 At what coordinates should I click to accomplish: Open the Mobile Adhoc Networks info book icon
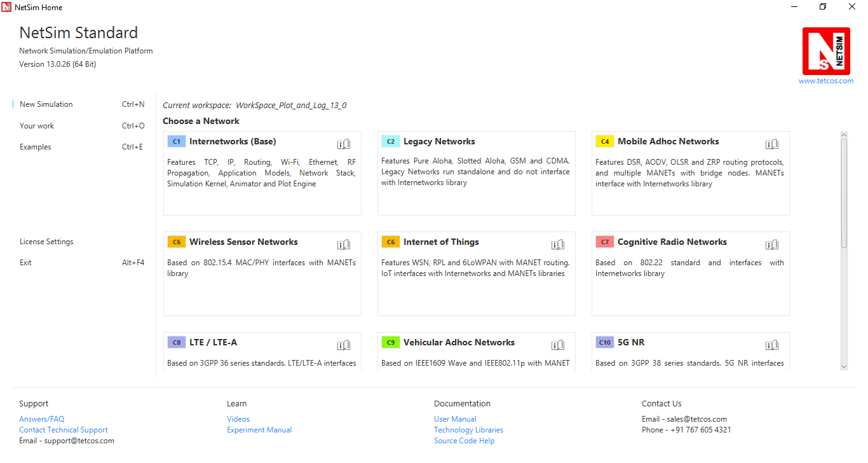coord(772,144)
